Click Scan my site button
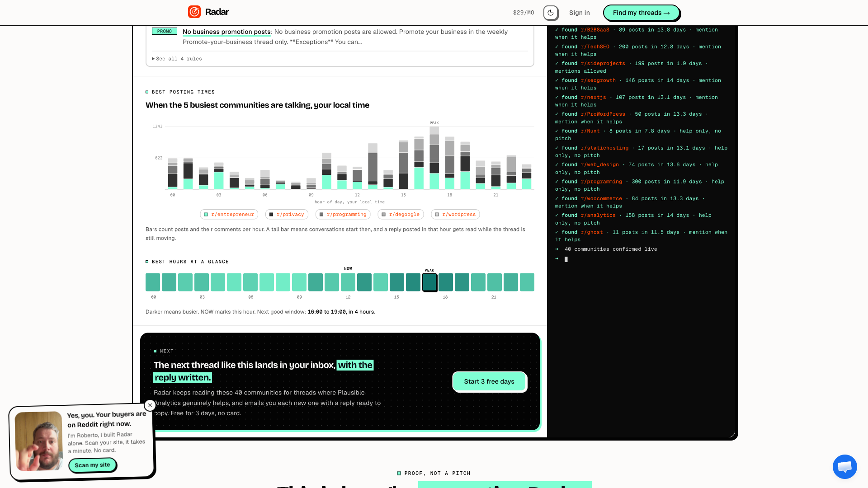The image size is (868, 488). (92, 465)
